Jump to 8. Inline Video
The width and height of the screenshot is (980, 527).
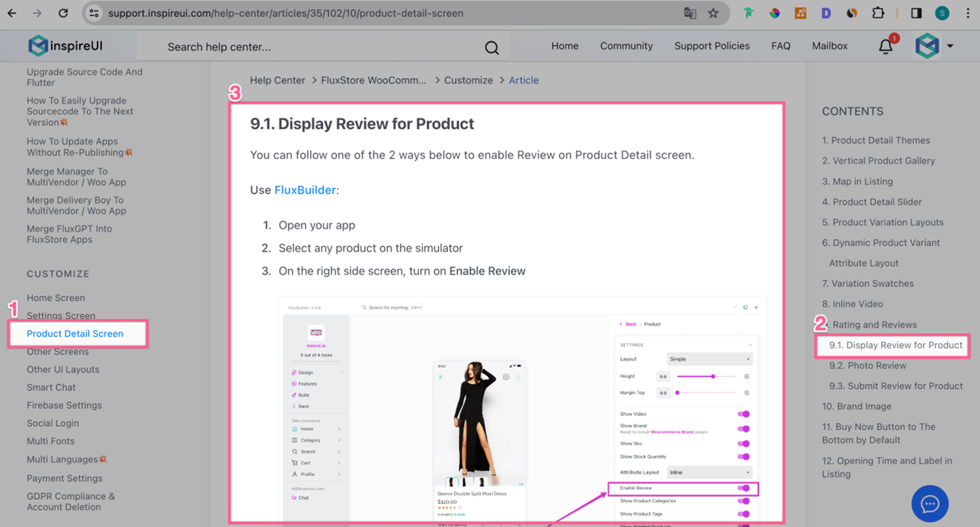click(x=852, y=304)
